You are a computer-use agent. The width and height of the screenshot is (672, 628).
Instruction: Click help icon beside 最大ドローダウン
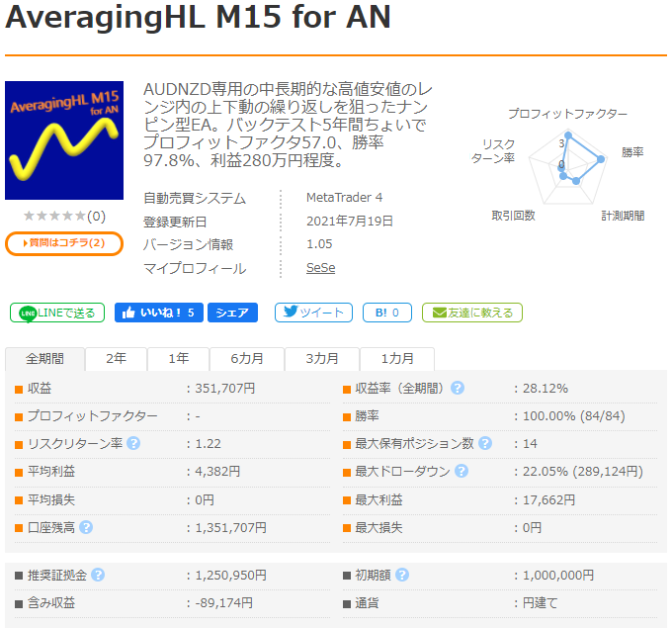pos(462,471)
